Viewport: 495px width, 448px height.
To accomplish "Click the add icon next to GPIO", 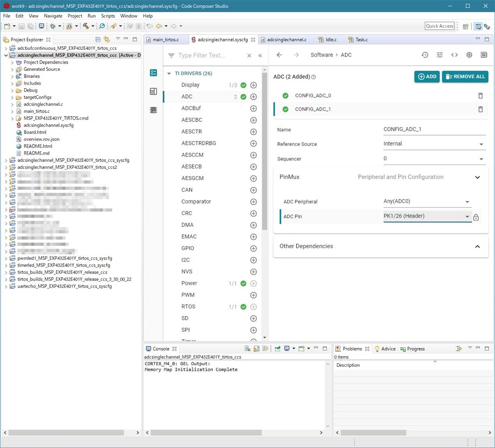I will click(254, 249).
